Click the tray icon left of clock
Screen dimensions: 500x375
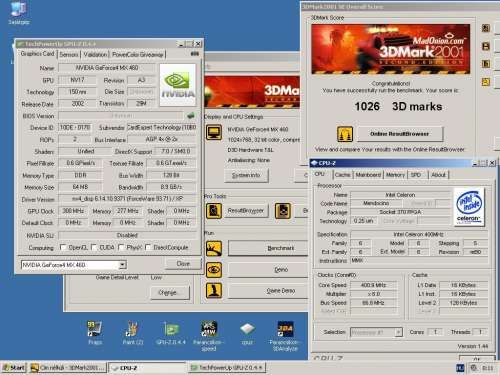[473, 368]
